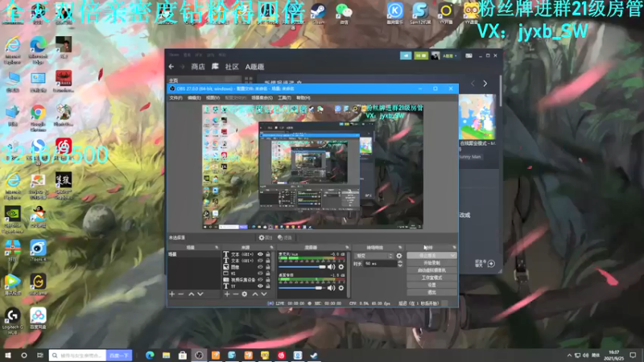644x362 pixels.
Task: Switch to Steam 商店 tab
Action: 198,67
